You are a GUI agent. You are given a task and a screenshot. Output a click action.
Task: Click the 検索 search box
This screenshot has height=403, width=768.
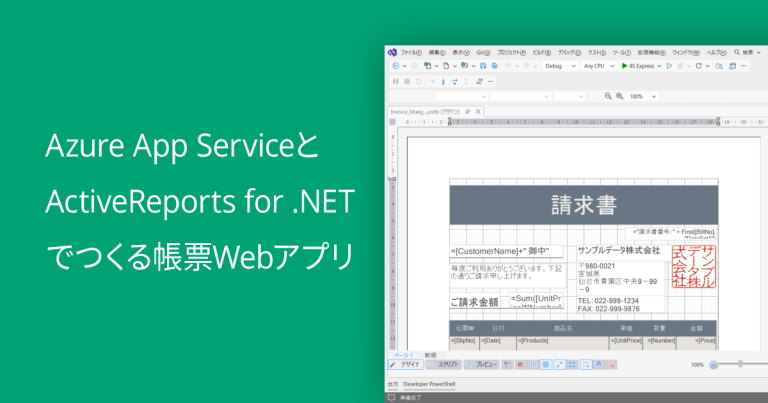tap(747, 52)
